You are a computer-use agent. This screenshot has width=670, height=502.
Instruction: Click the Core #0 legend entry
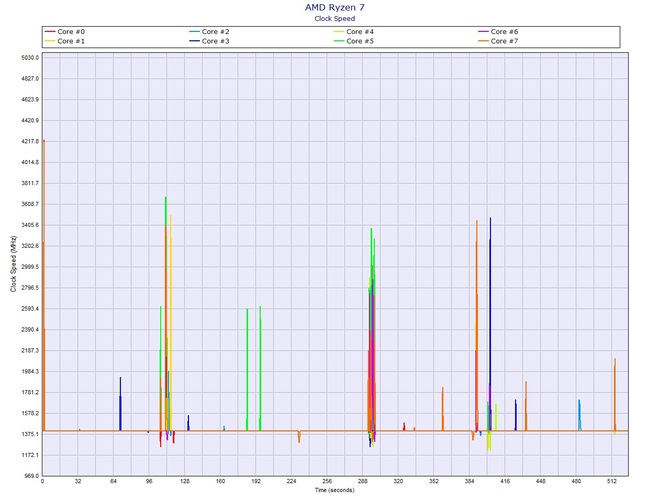pos(65,32)
